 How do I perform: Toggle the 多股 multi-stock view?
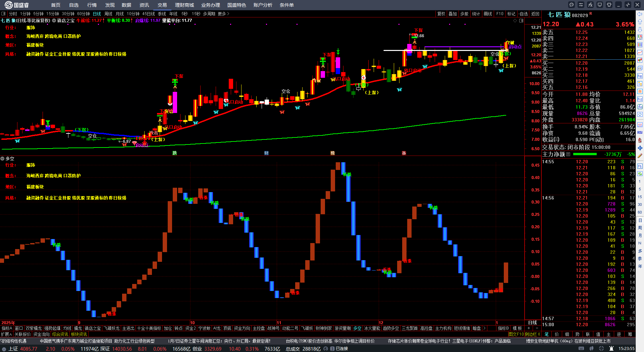[464, 14]
